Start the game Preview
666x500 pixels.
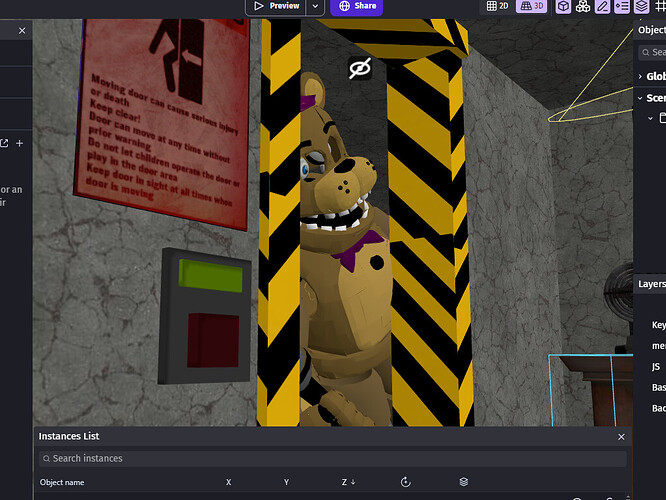click(276, 6)
